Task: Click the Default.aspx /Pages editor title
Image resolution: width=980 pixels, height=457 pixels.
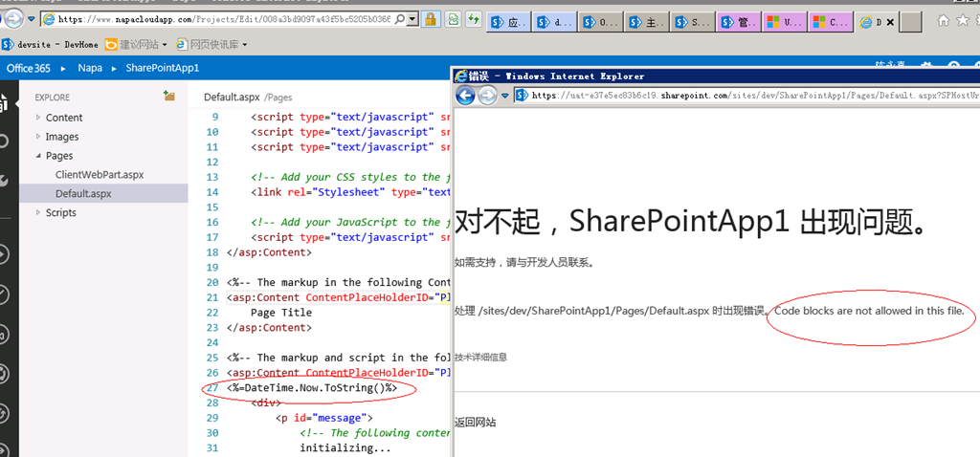Action: (x=248, y=97)
